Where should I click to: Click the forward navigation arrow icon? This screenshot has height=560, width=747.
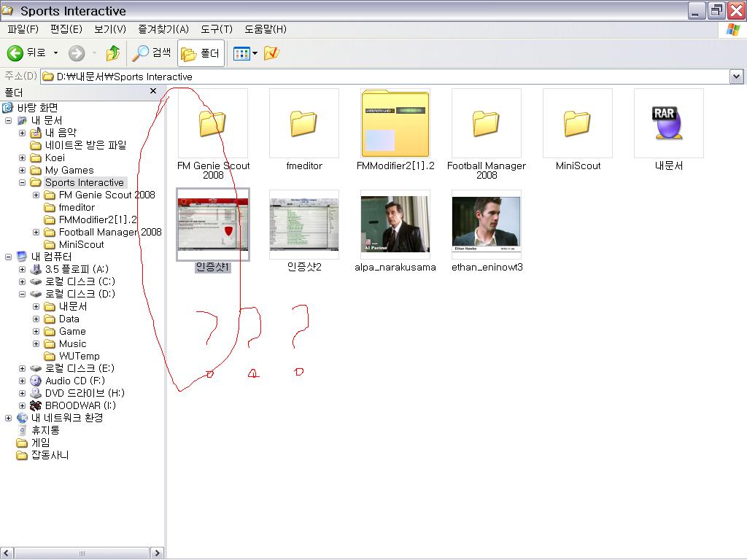tap(76, 52)
